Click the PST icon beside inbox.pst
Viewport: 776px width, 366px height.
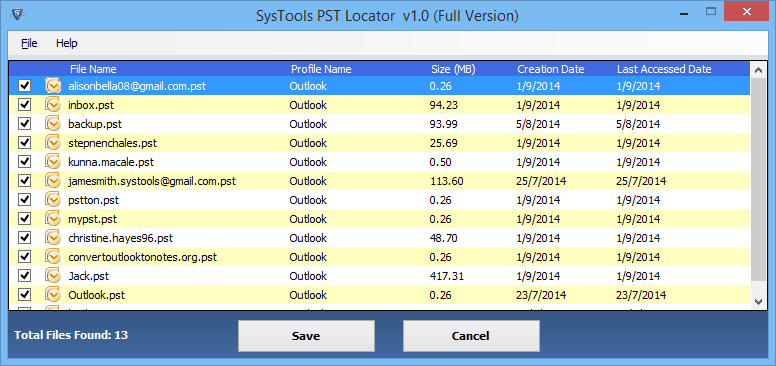coord(53,105)
